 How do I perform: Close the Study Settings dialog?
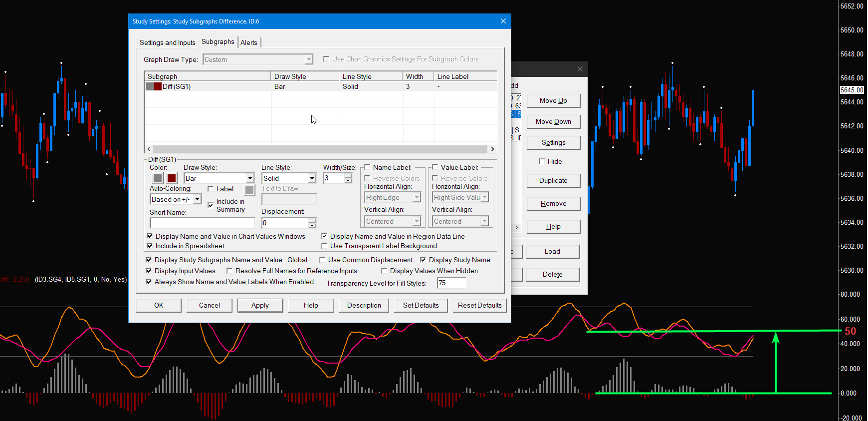click(503, 21)
